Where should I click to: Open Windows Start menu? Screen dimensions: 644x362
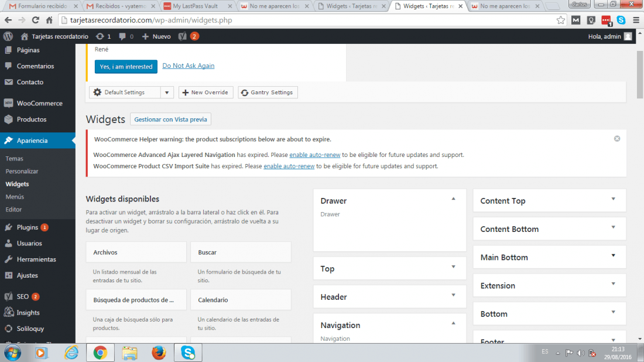(12, 353)
